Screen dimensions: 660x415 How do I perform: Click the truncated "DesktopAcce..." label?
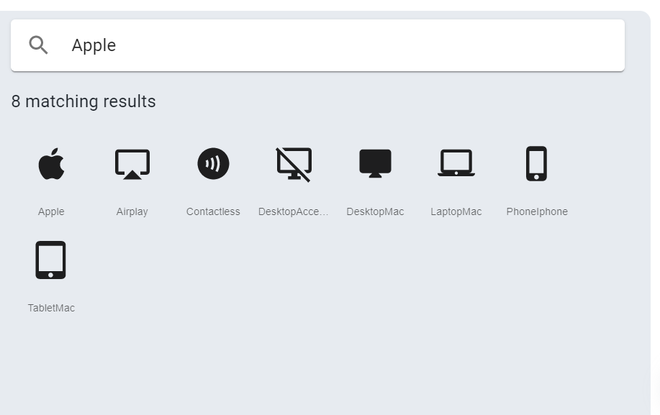tap(293, 211)
